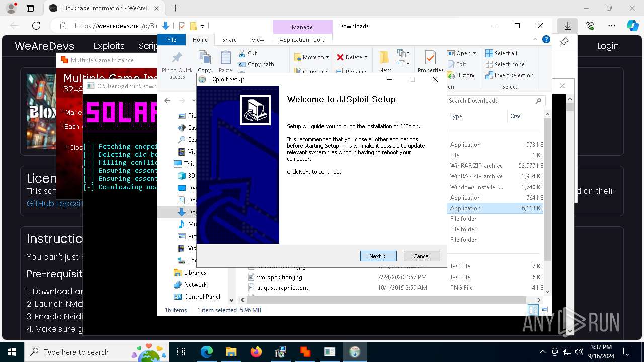Open Customize Quick Access Toolbar dropdown
Image resolution: width=644 pixels, height=362 pixels.
click(x=202, y=26)
